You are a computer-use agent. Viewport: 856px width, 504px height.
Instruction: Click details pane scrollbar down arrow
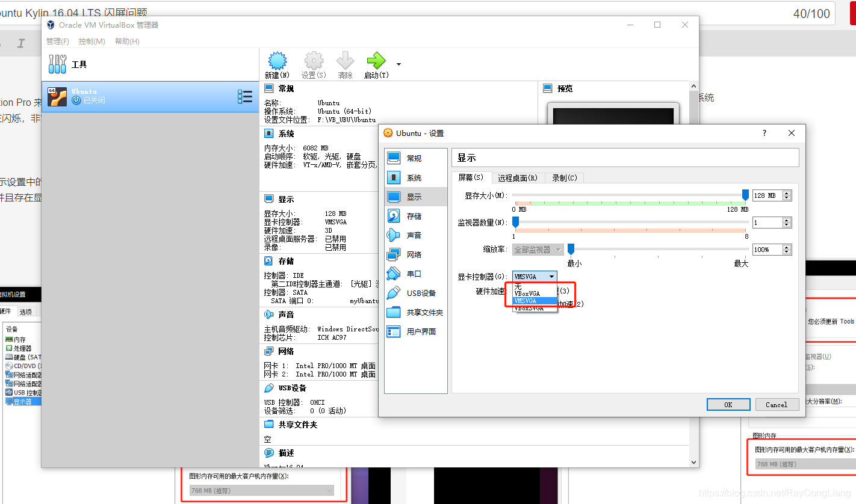click(693, 462)
